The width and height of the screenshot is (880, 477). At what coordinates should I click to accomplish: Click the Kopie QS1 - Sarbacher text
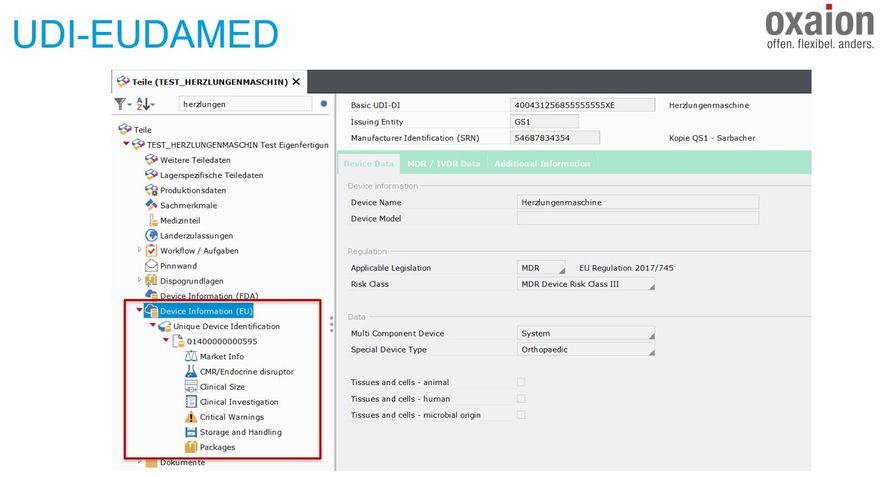[x=712, y=138]
